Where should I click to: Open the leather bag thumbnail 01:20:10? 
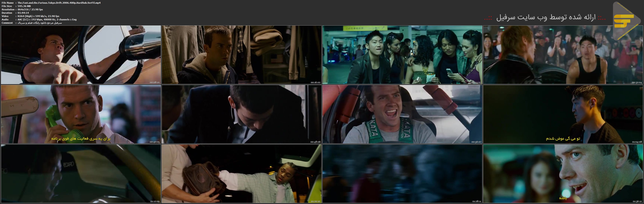pos(242,173)
